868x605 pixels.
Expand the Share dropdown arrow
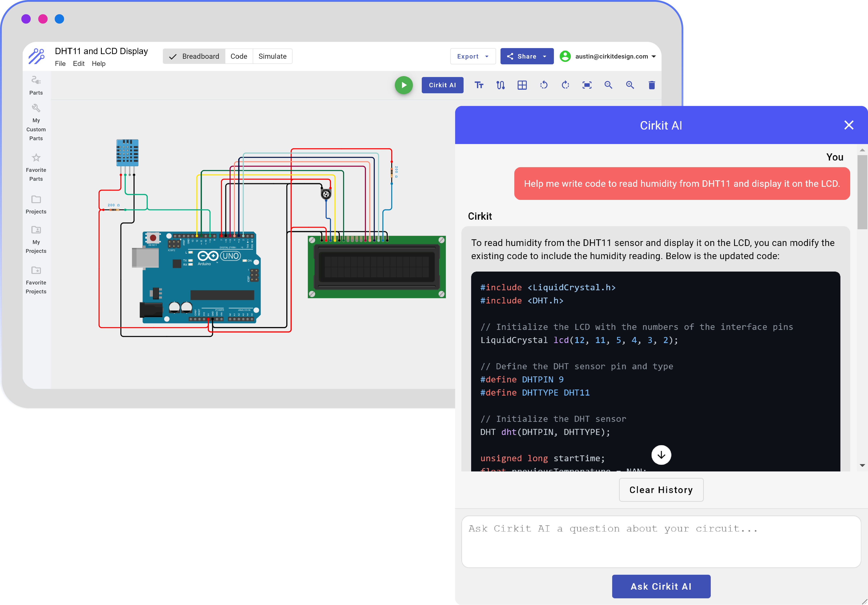tap(544, 56)
